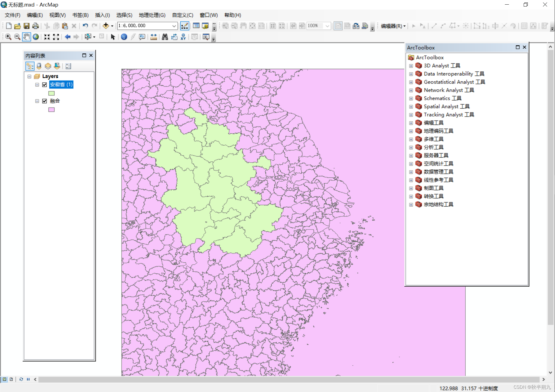Select the Pan hand tool
The width and height of the screenshot is (555, 392).
26,37
